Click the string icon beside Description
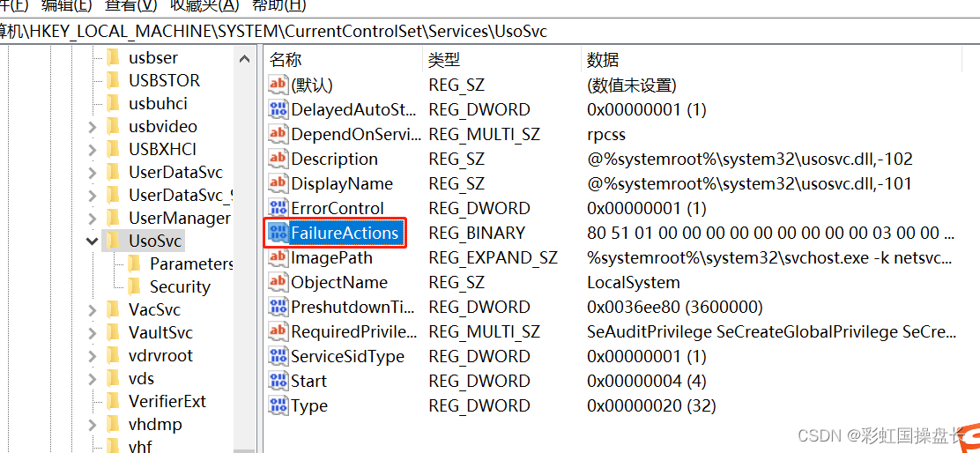This screenshot has width=980, height=453. point(278,160)
